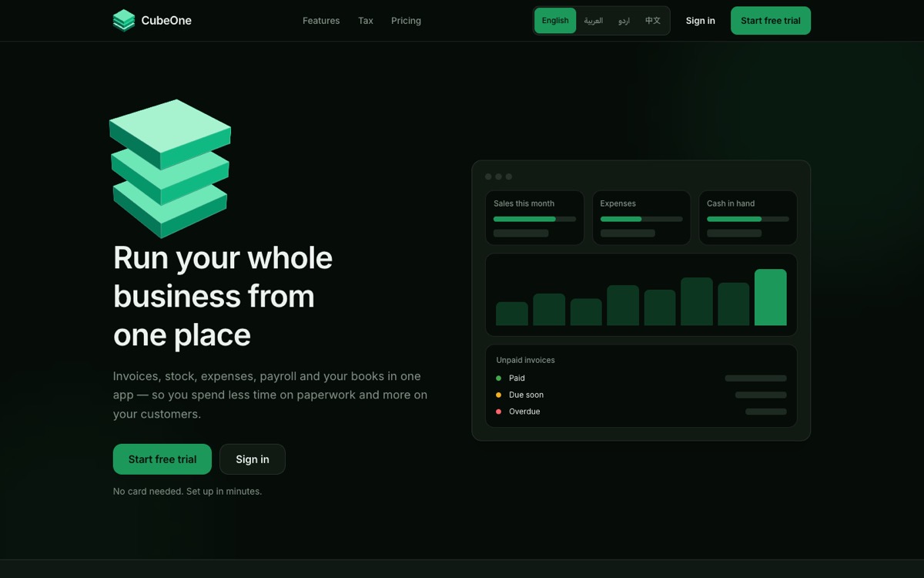924x578 pixels.
Task: Open the Features navigation item
Action: tap(321, 21)
